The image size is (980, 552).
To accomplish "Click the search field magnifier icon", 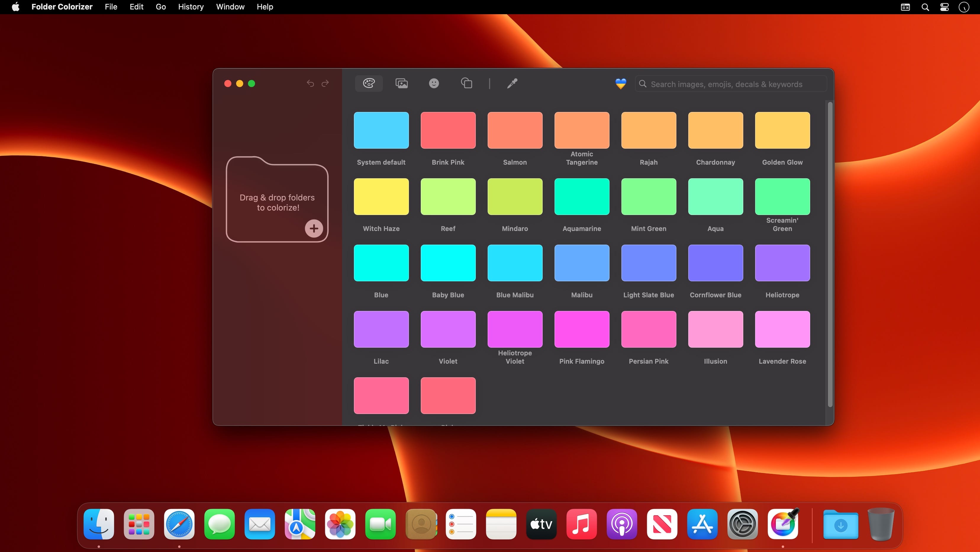I will click(x=643, y=84).
